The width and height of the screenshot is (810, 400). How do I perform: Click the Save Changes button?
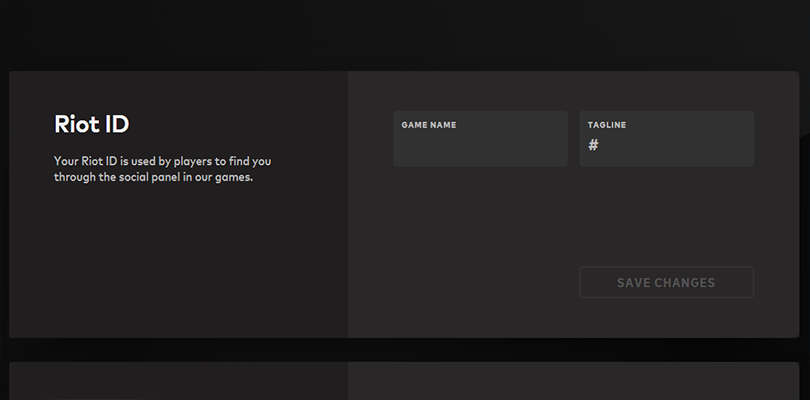666,282
